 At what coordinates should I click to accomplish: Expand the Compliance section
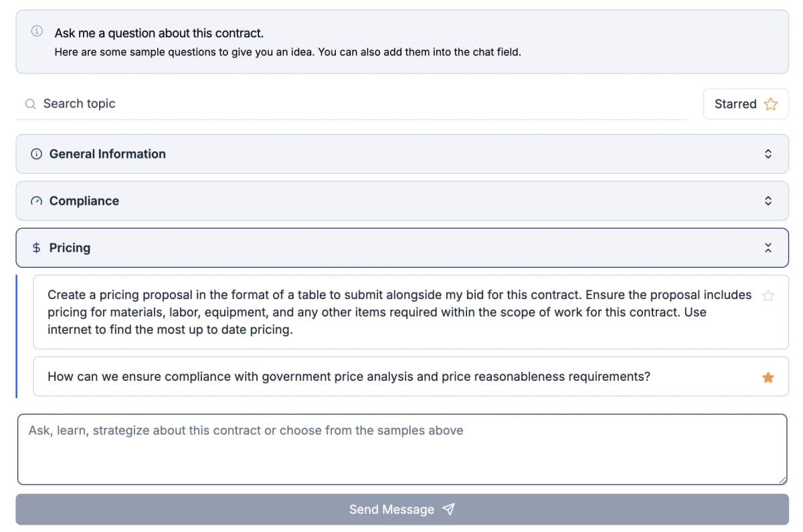coord(768,201)
